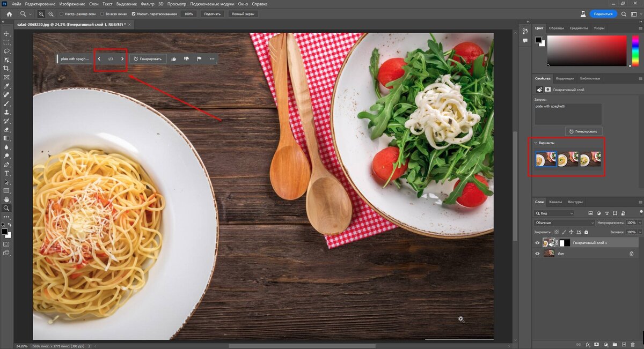Open the Фильтр menu

click(x=148, y=4)
